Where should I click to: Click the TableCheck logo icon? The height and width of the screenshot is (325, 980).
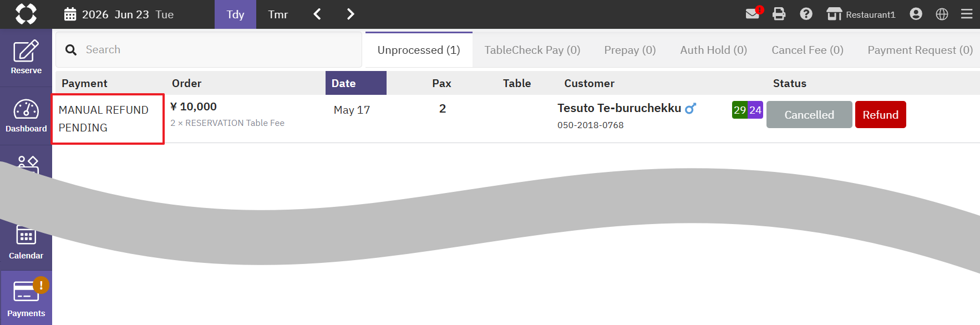click(26, 14)
